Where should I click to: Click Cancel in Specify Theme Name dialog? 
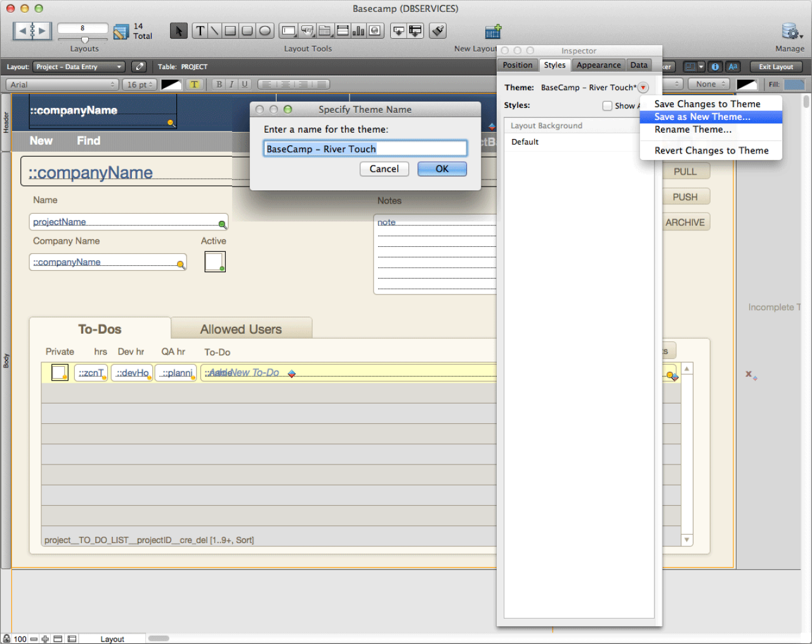coord(384,169)
